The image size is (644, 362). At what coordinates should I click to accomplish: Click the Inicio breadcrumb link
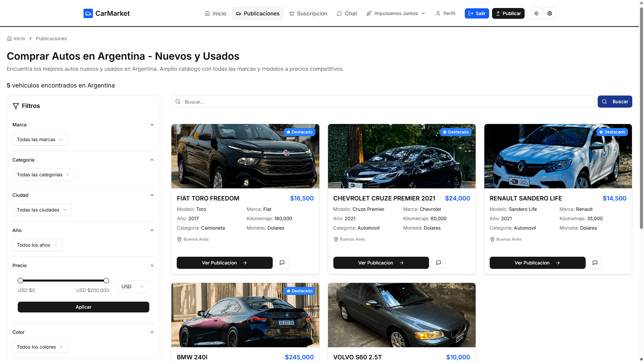pyautogui.click(x=16, y=39)
